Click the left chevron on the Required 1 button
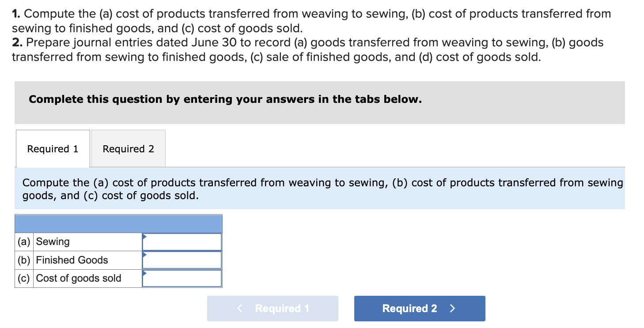The width and height of the screenshot is (644, 328). coord(239,308)
